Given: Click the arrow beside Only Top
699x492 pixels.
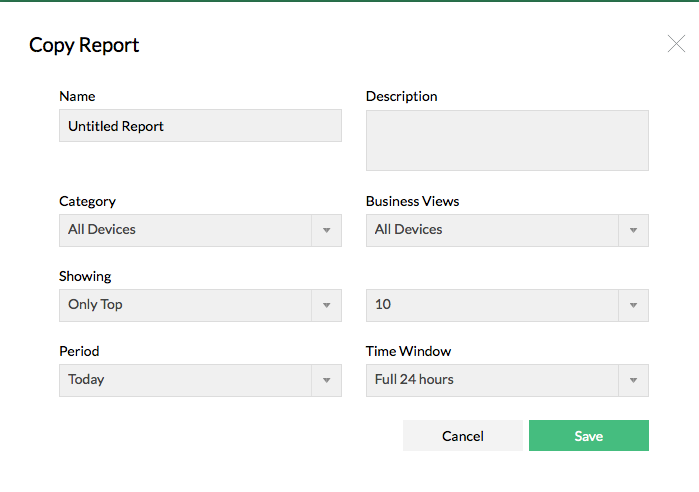Looking at the screenshot, I should 326,305.
